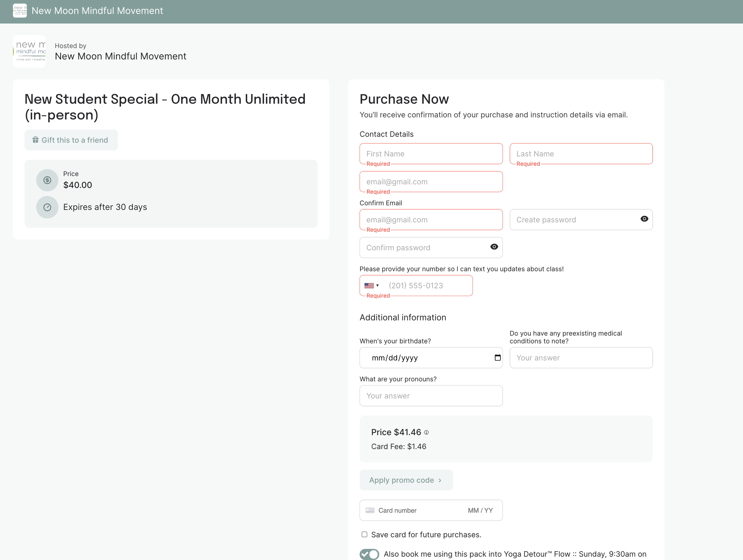This screenshot has height=560, width=743.
Task: Click the Additional information heading
Action: point(403,317)
